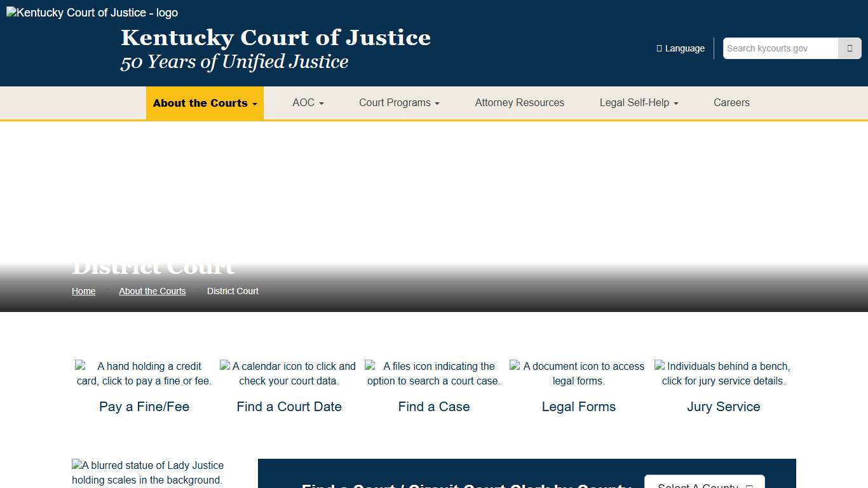
Task: Open the Jury Service link
Action: 723,406
